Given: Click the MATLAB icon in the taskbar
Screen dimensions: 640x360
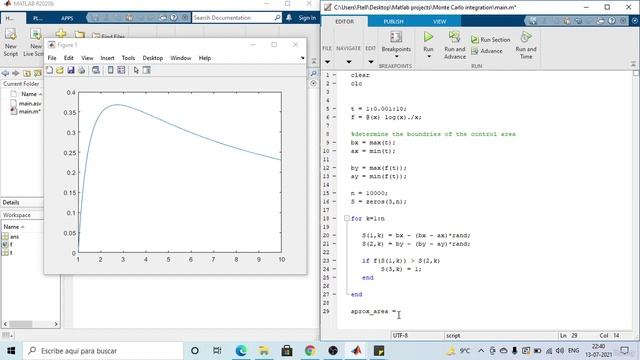Looking at the screenshot, I should [356, 351].
